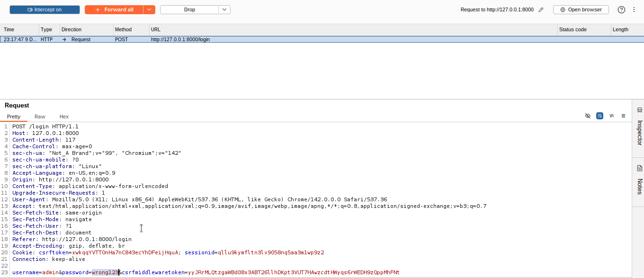This screenshot has height=278, width=644.
Task: Click the Open browser button
Action: (x=581, y=9)
